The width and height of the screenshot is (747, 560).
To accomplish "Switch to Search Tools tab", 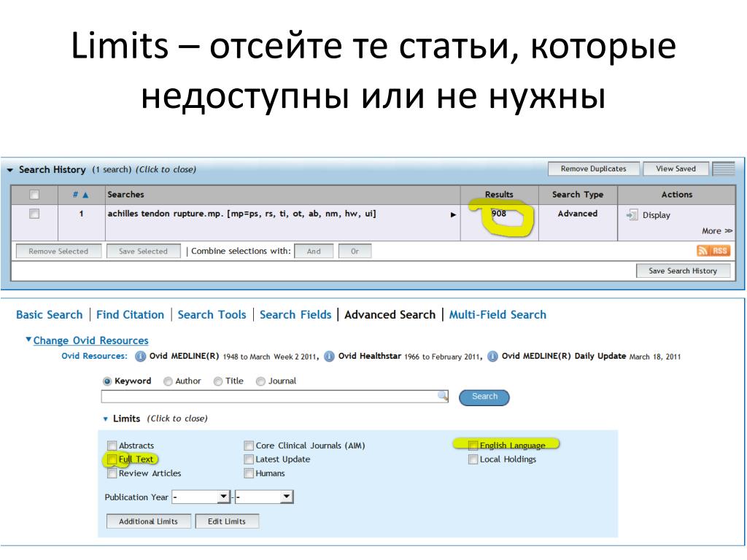I will 212,315.
